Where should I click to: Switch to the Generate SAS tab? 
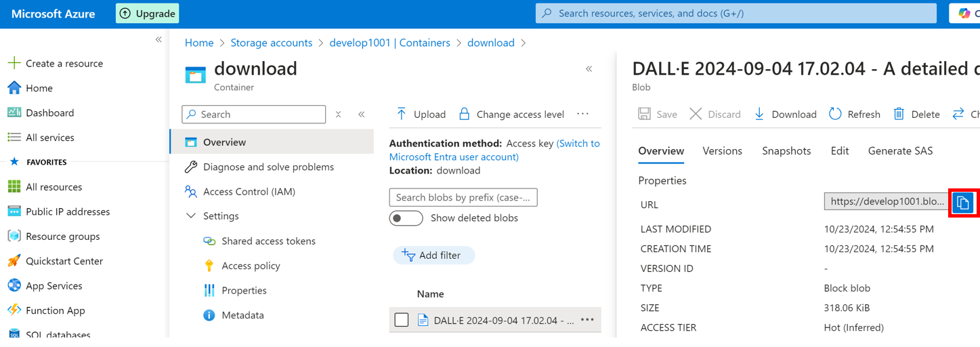(x=900, y=151)
